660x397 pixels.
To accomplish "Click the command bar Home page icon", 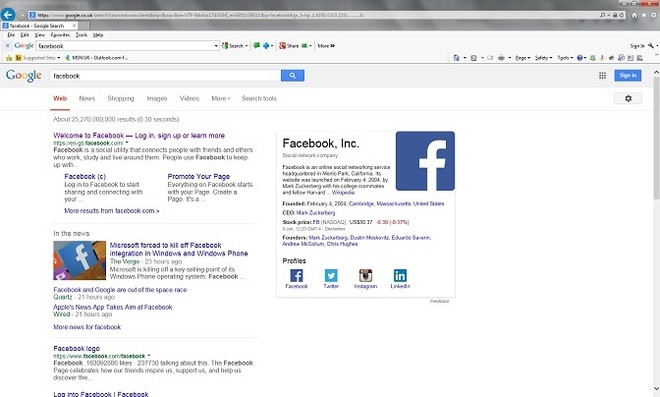I will pos(456,58).
